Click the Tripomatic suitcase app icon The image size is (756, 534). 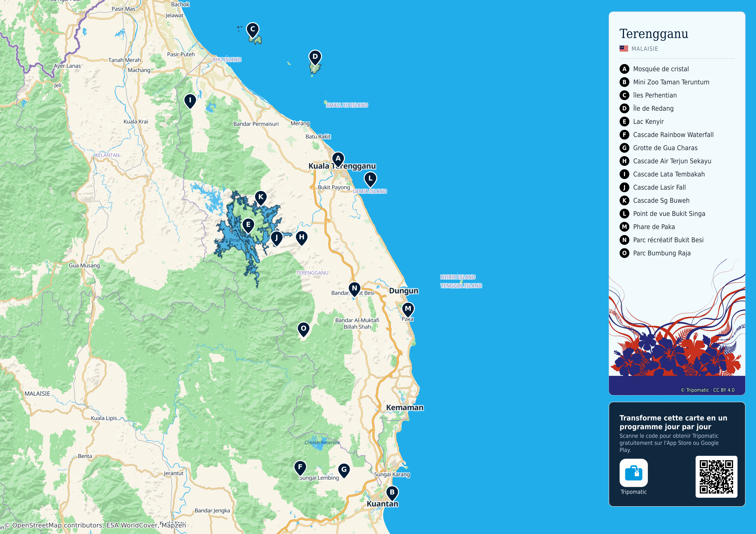click(x=633, y=473)
